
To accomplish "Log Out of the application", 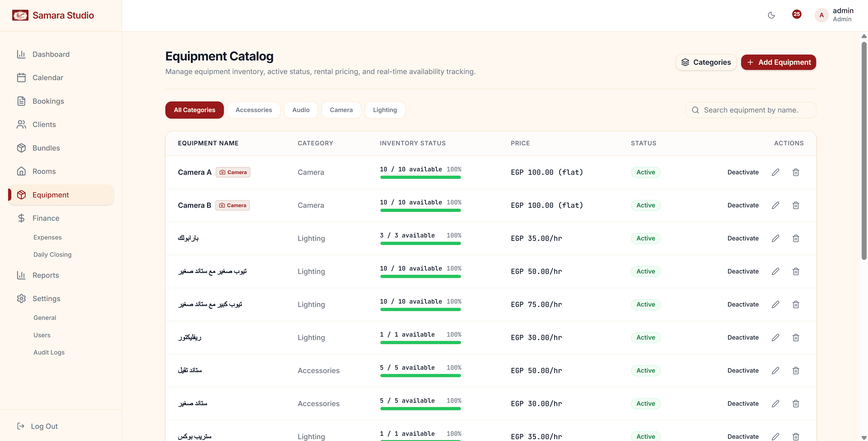I will [x=37, y=427].
